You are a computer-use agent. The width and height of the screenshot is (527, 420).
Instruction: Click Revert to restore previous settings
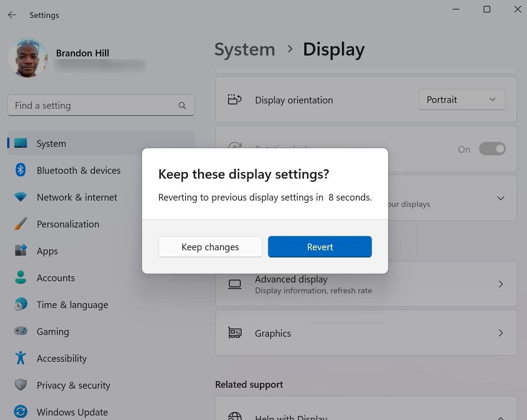coord(320,247)
